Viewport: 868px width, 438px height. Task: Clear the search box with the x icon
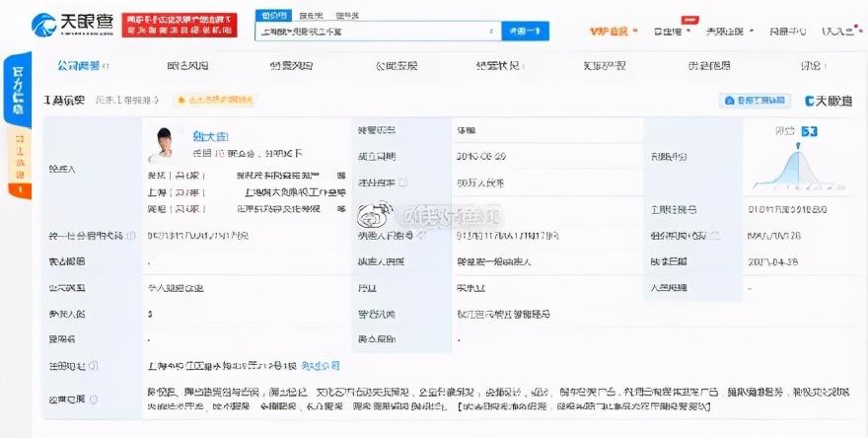[489, 32]
